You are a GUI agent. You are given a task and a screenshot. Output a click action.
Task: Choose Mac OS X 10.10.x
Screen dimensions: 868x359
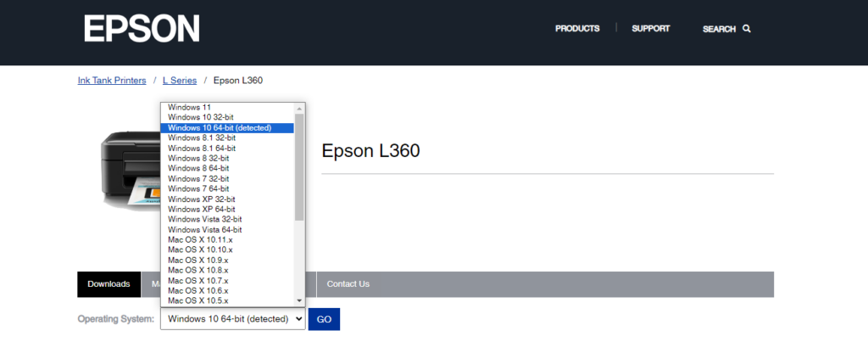pos(227,250)
